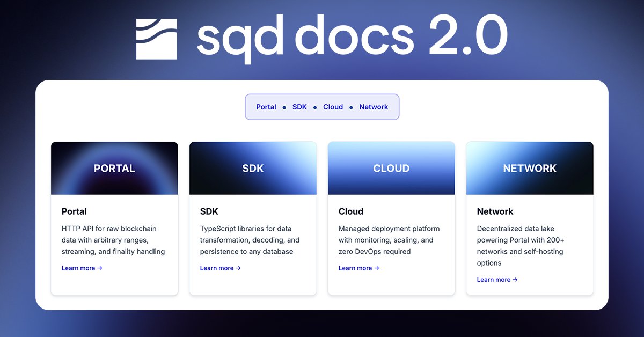644x337 pixels.
Task: Open the PORTAL card banner image
Action: pos(114,168)
